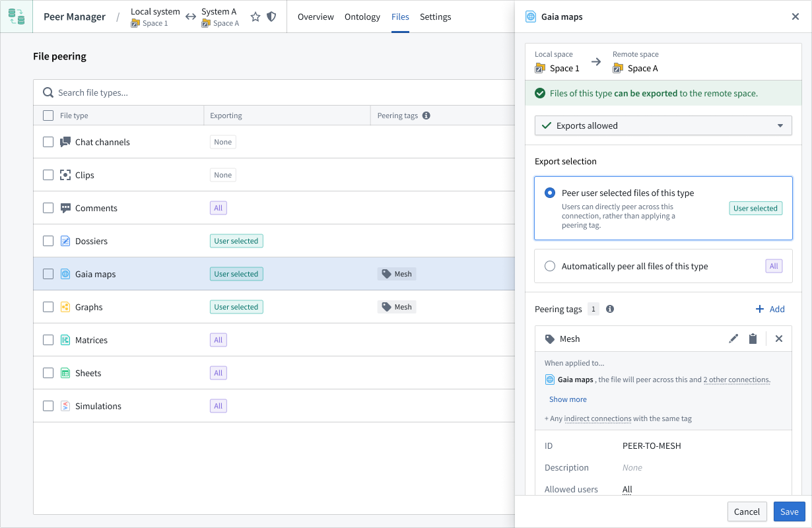Click info icon beside Peering tags column
Image resolution: width=812 pixels, height=528 pixels.
point(426,115)
